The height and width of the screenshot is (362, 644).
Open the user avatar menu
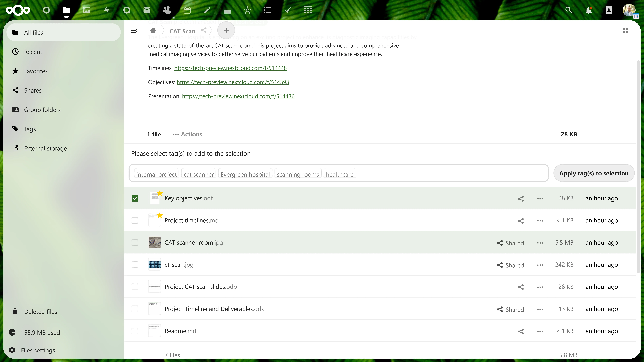(x=629, y=10)
